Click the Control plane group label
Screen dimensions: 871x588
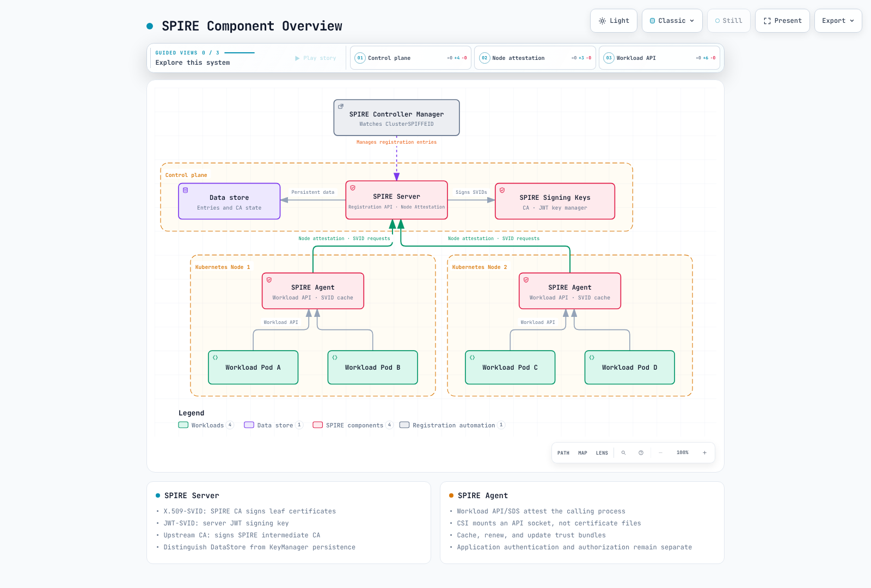click(186, 175)
